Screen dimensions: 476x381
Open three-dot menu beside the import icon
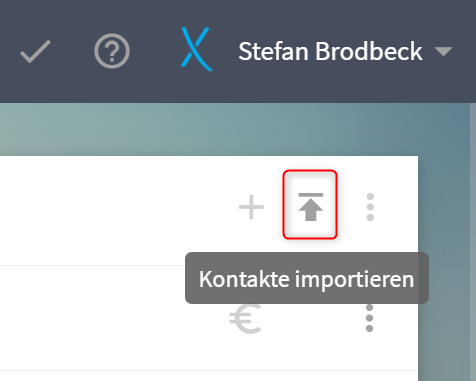(x=370, y=207)
